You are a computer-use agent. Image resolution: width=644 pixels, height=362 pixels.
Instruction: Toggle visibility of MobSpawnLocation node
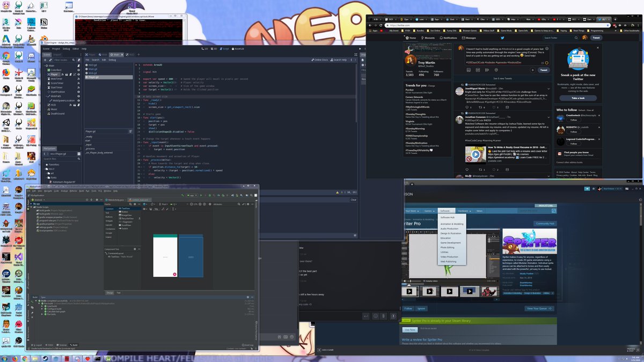pos(78,100)
